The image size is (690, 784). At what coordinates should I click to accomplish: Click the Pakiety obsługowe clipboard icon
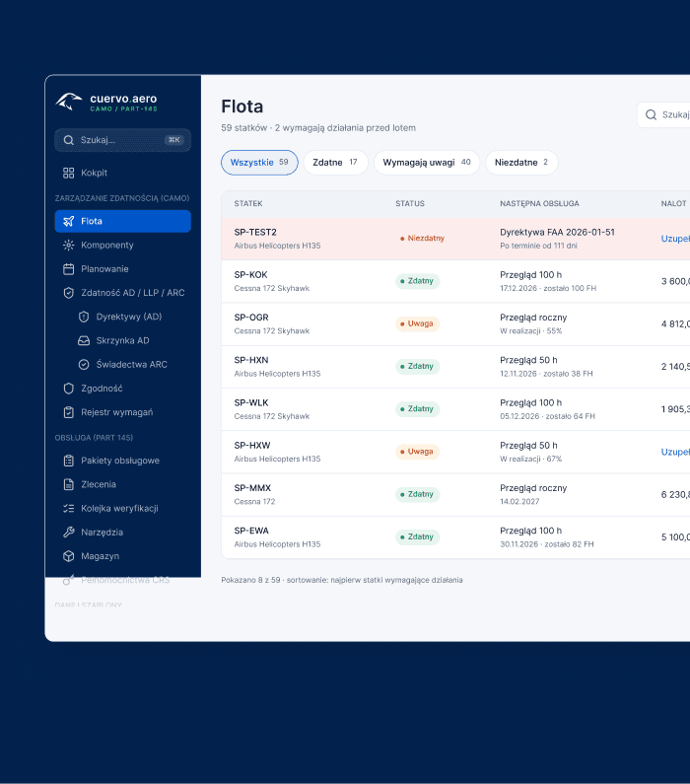tap(68, 461)
